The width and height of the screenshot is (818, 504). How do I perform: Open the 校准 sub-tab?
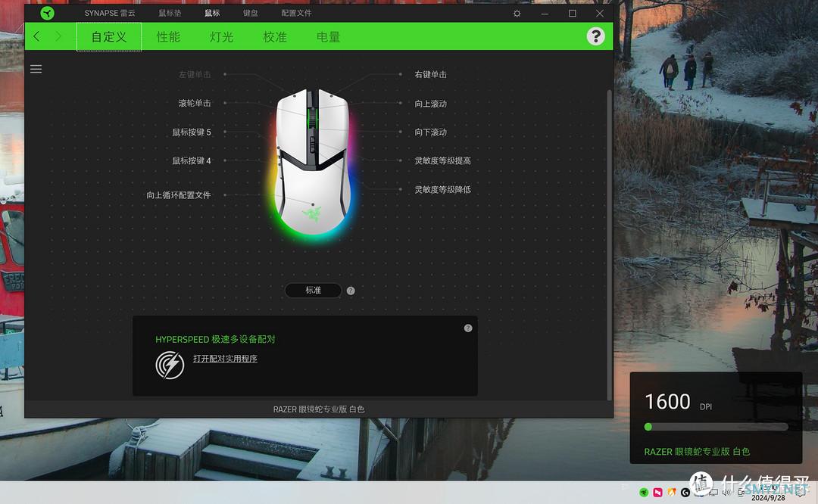pos(275,37)
